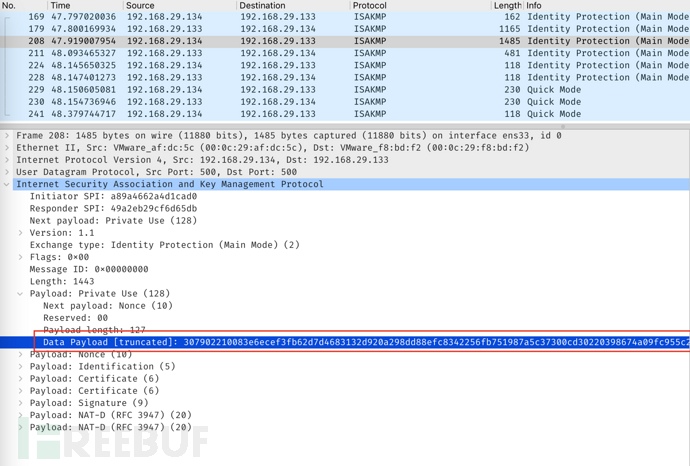
Task: Sort packets by No. column
Action: 24,6
